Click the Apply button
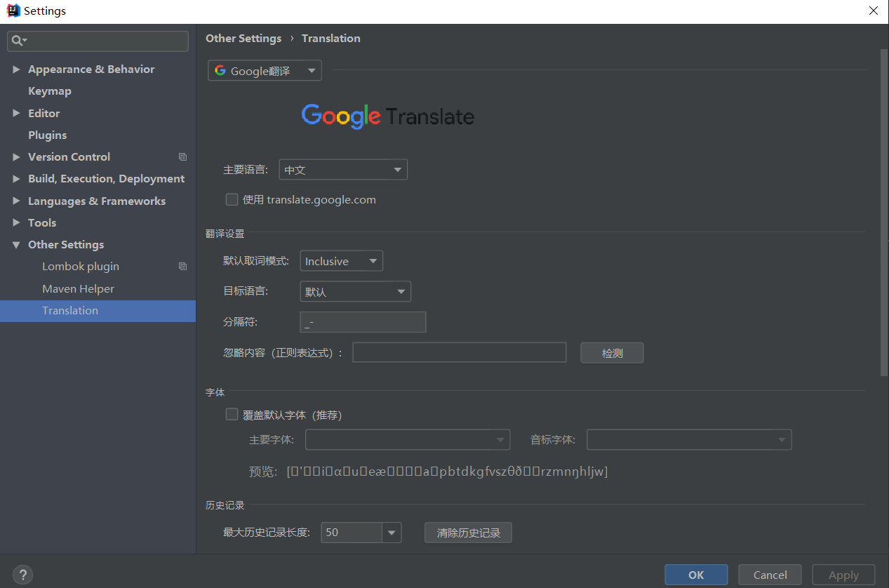This screenshot has height=588, width=889. click(843, 575)
